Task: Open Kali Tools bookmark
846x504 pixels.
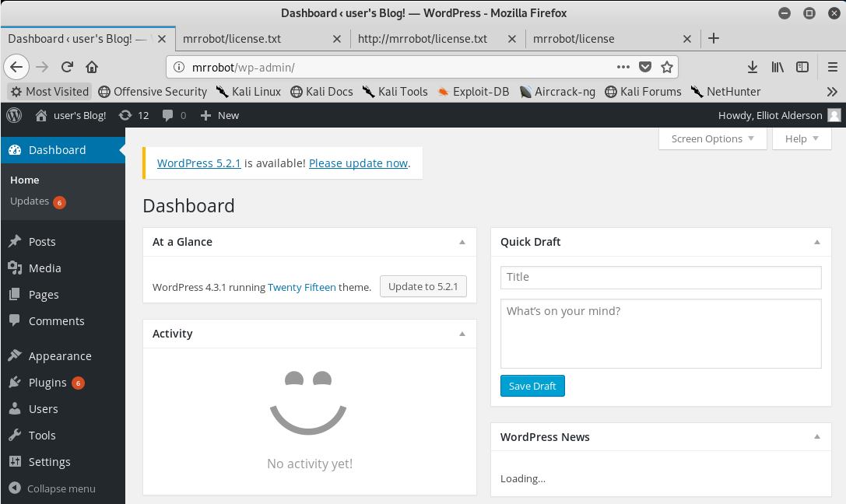Action: pos(395,92)
